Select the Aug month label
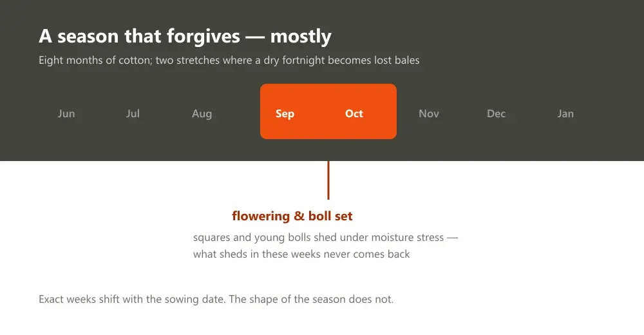This screenshot has height=335, width=644. pos(202,114)
